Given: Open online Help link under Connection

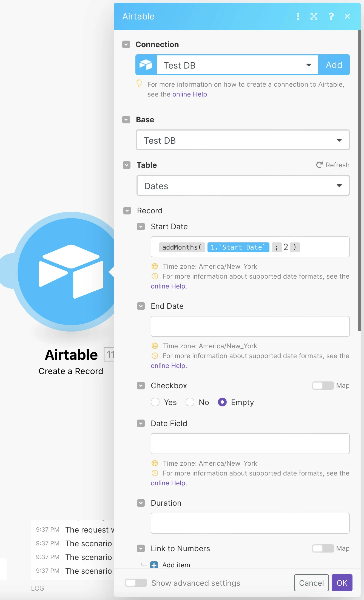Looking at the screenshot, I should coord(190,94).
